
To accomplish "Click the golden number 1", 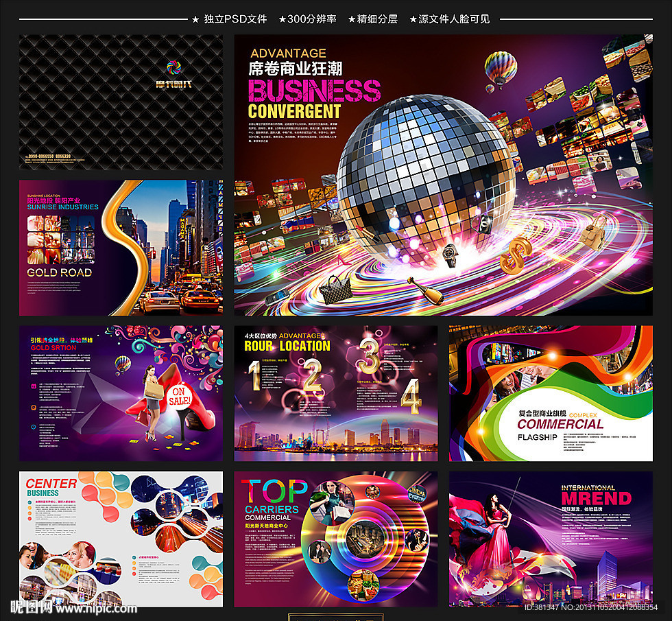I will (x=254, y=375).
